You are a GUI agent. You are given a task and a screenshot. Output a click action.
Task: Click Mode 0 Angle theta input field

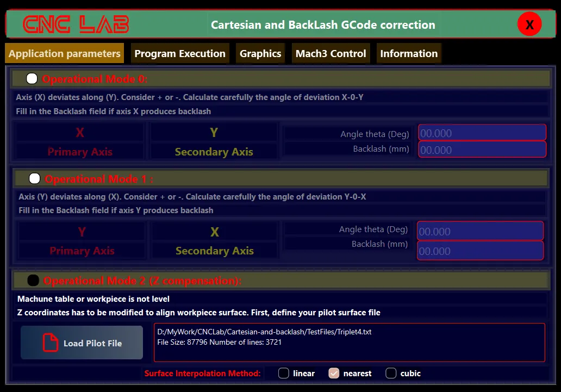(482, 133)
